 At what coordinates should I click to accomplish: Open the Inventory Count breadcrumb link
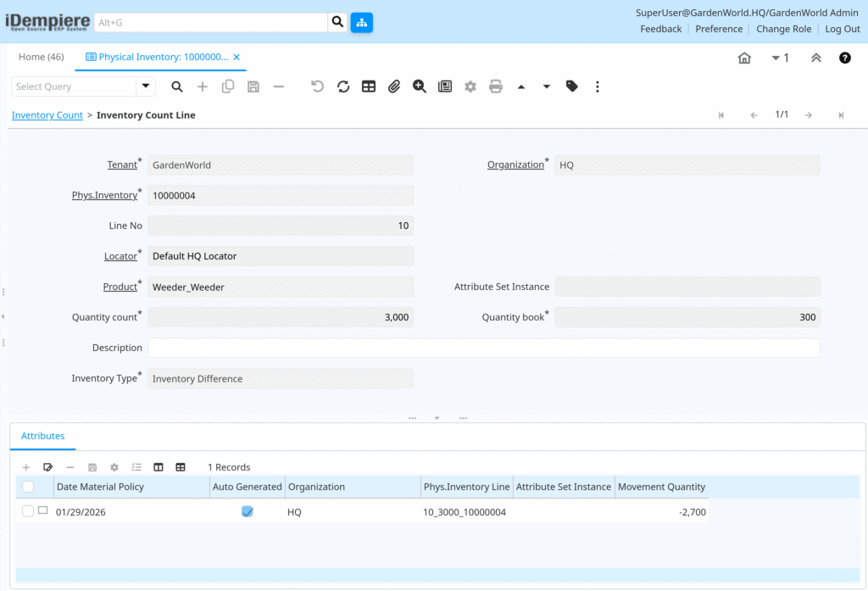click(x=47, y=114)
